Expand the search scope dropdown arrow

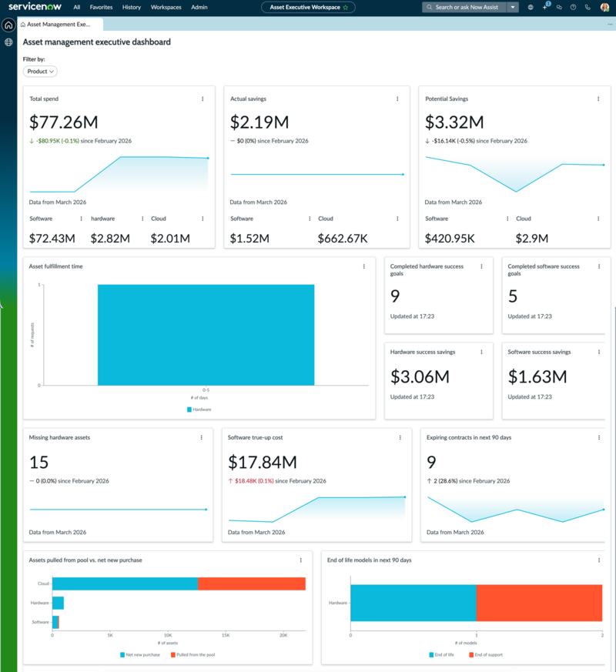pyautogui.click(x=513, y=7)
